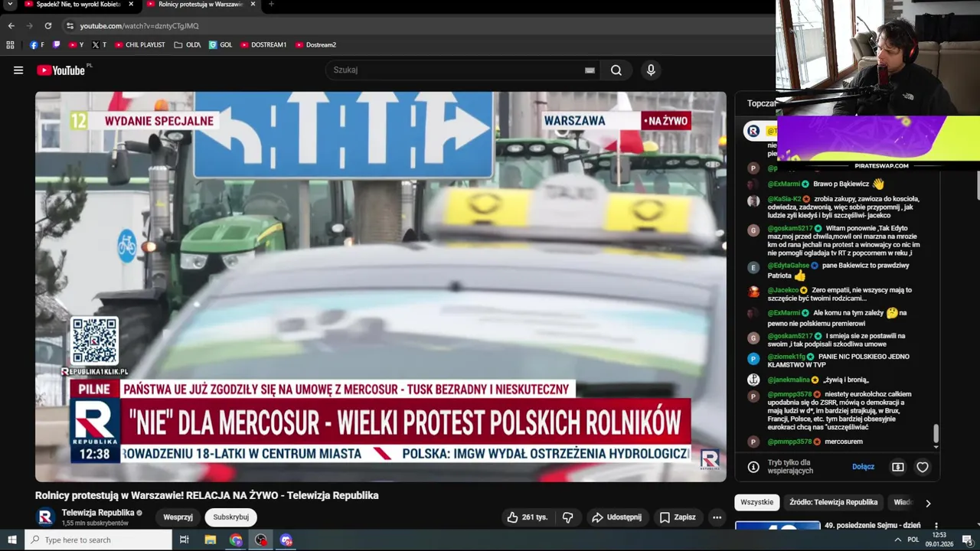
Task: Open File Explorer from the taskbar
Action: click(211, 540)
